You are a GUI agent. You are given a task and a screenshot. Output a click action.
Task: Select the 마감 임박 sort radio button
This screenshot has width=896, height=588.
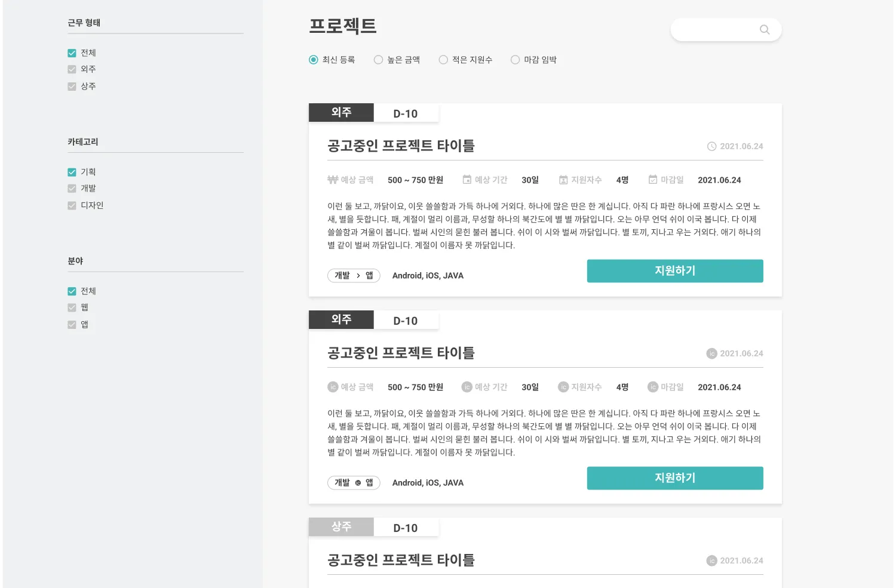tap(515, 60)
